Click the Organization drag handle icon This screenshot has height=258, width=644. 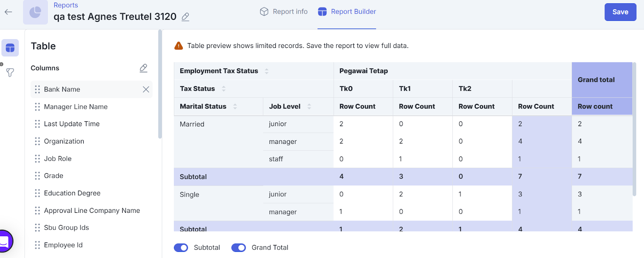[37, 141]
